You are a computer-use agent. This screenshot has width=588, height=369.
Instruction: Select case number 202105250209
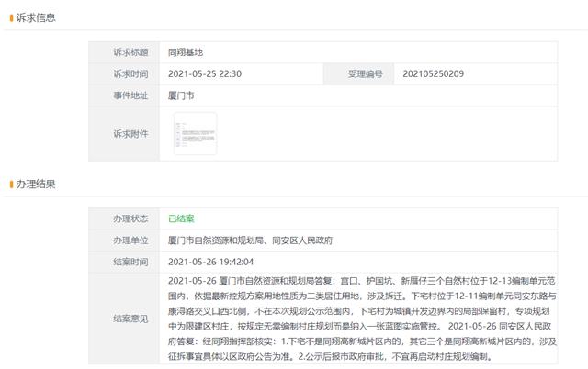(433, 73)
